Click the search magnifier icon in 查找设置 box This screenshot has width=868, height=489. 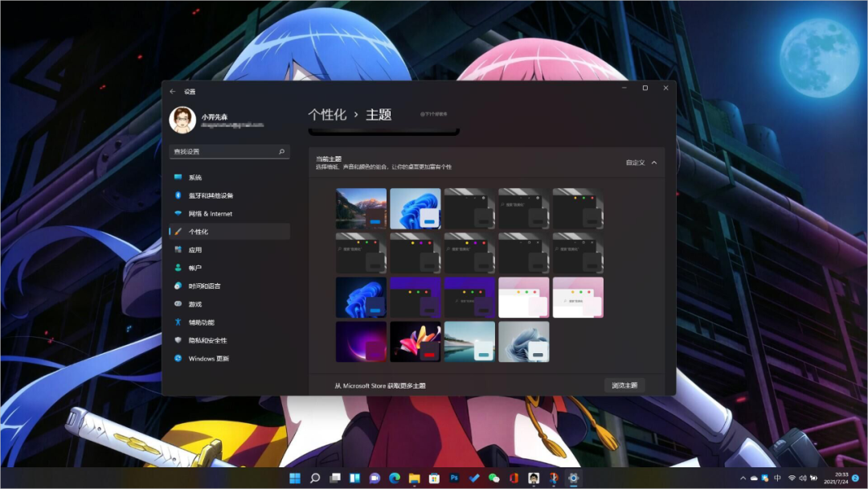pyautogui.click(x=281, y=151)
